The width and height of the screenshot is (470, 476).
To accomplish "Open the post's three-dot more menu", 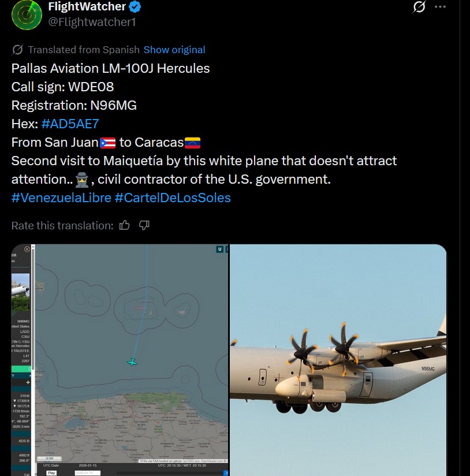I will tap(440, 7).
